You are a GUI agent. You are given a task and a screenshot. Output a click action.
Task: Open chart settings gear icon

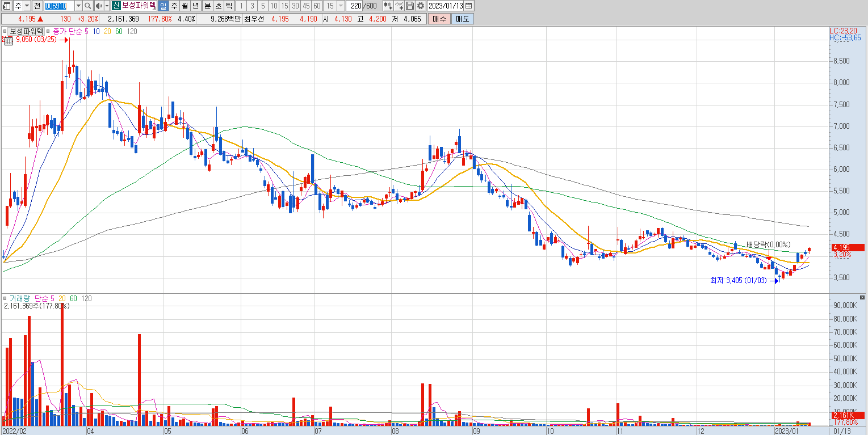point(420,6)
